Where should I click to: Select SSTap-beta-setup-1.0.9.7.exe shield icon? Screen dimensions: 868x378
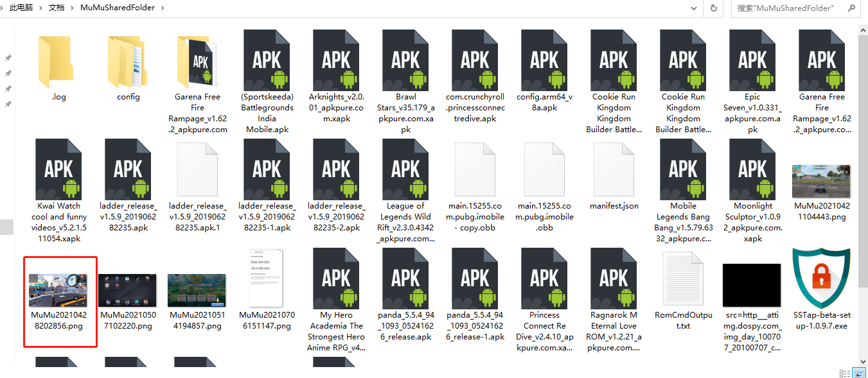click(822, 278)
